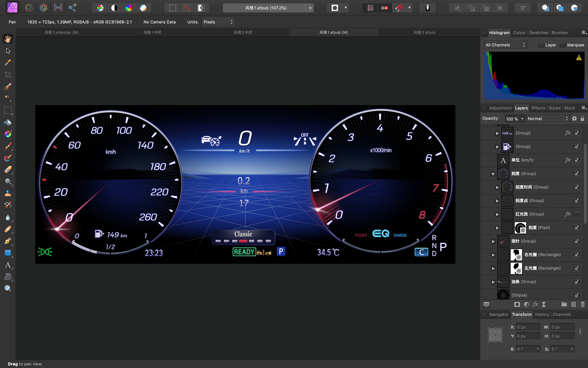Click the delete layer trash icon

[583, 304]
